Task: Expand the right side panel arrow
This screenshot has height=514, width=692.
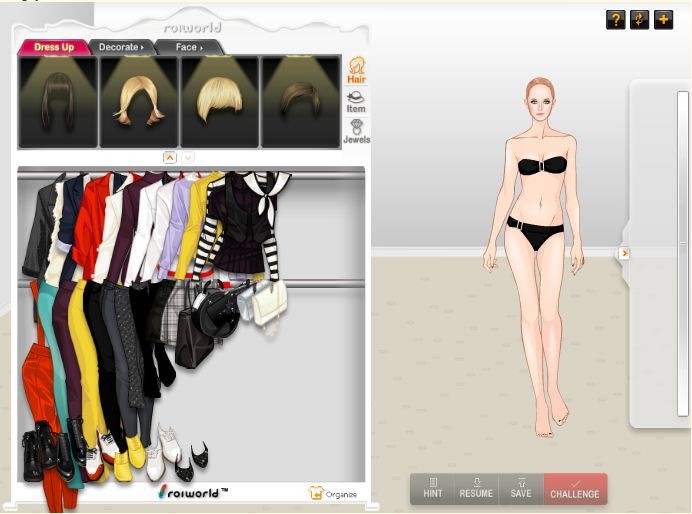Action: click(x=624, y=253)
